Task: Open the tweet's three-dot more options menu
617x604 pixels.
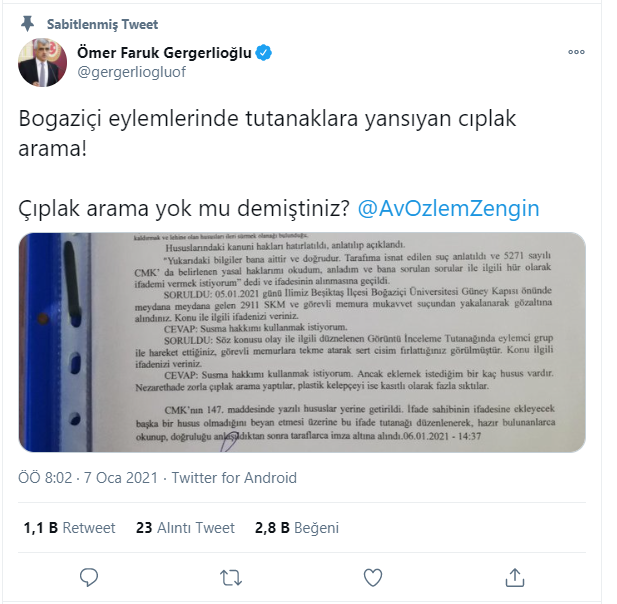Action: 576,52
